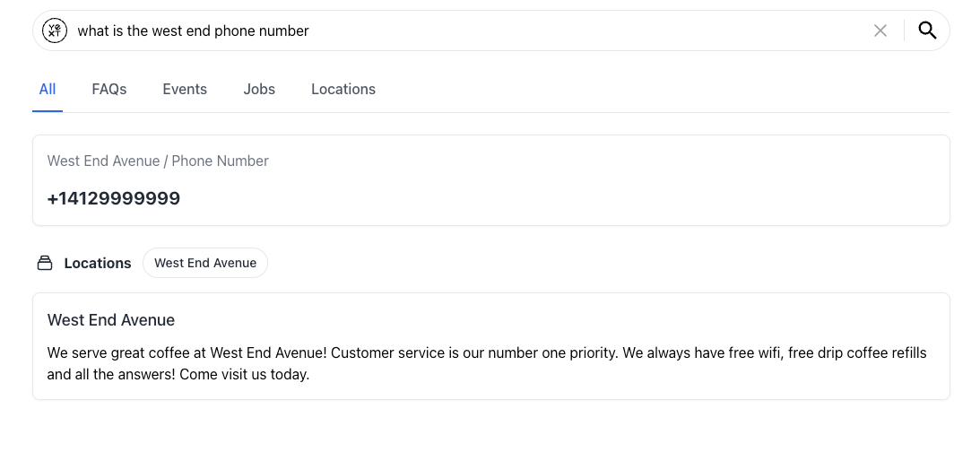Screen dimensions: 980x461
Task: Click the phone number +14129999999
Action: pos(114,198)
